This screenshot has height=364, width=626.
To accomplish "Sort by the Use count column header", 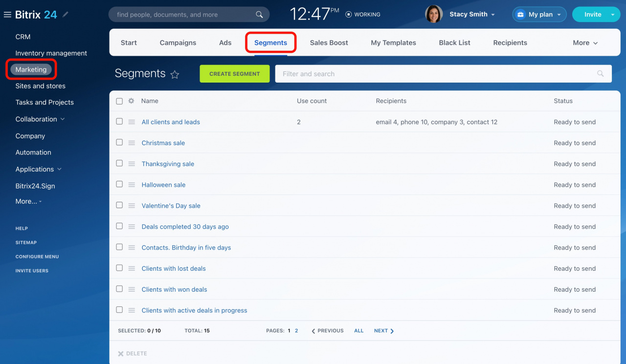I will pos(312,101).
